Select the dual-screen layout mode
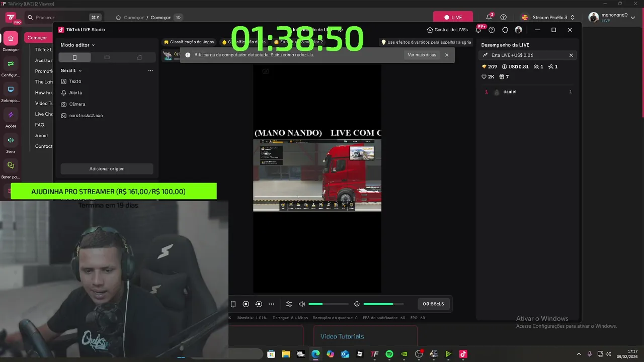 coord(139,57)
